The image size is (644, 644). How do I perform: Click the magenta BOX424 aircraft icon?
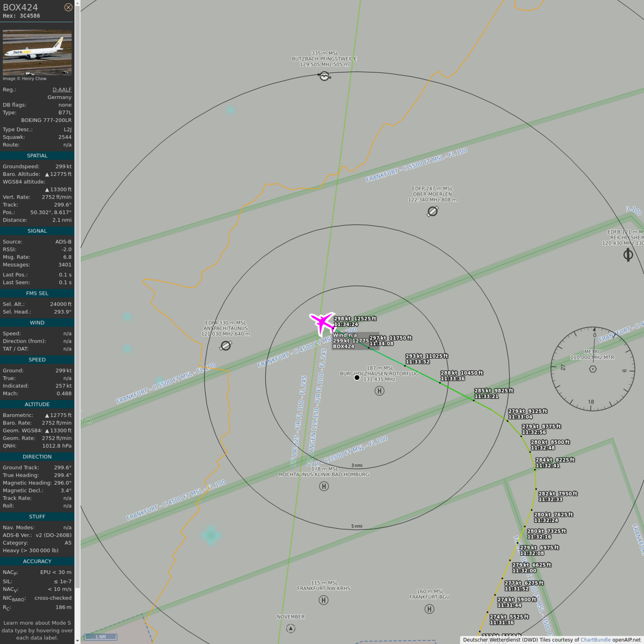(322, 323)
